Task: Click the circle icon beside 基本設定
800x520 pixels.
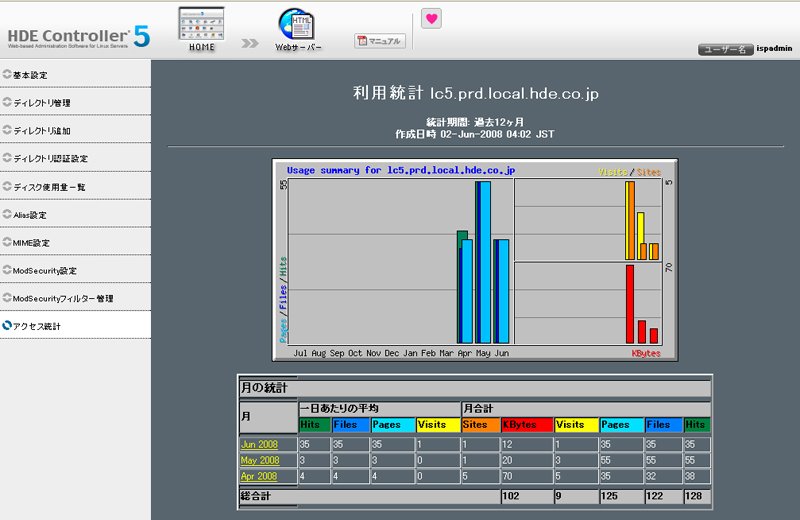Action: pyautogui.click(x=7, y=74)
